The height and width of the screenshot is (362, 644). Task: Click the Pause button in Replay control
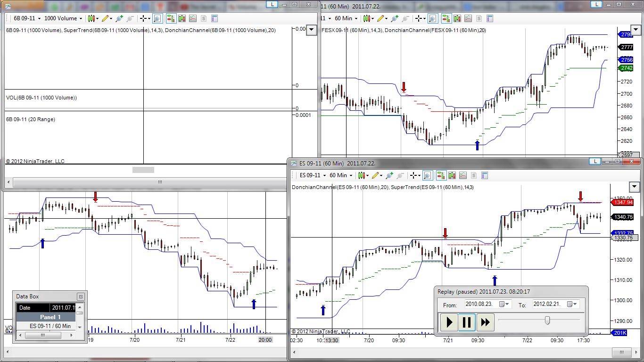(467, 322)
